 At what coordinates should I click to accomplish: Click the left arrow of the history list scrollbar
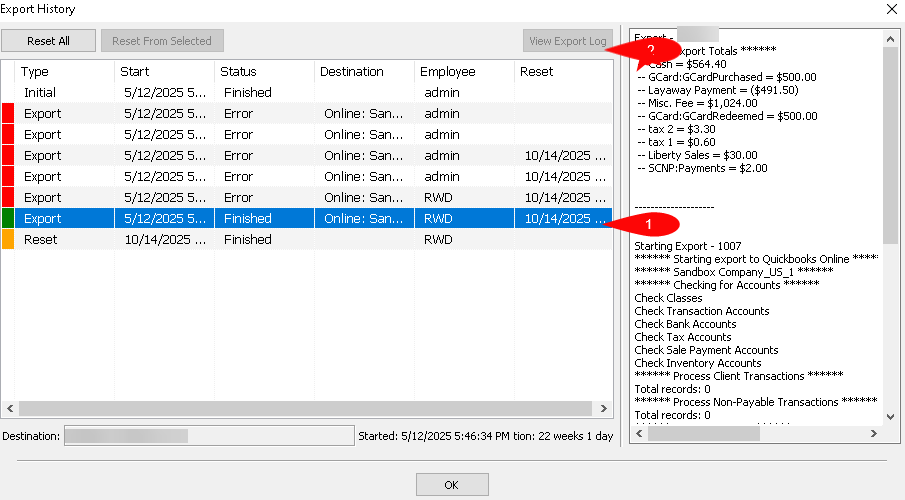click(x=10, y=408)
